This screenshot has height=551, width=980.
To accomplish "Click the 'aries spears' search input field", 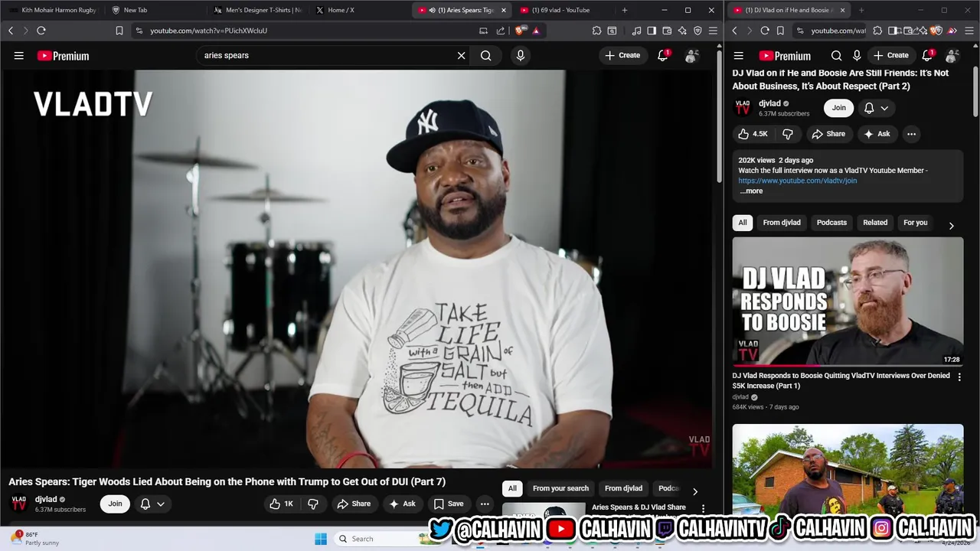I will 325,55.
